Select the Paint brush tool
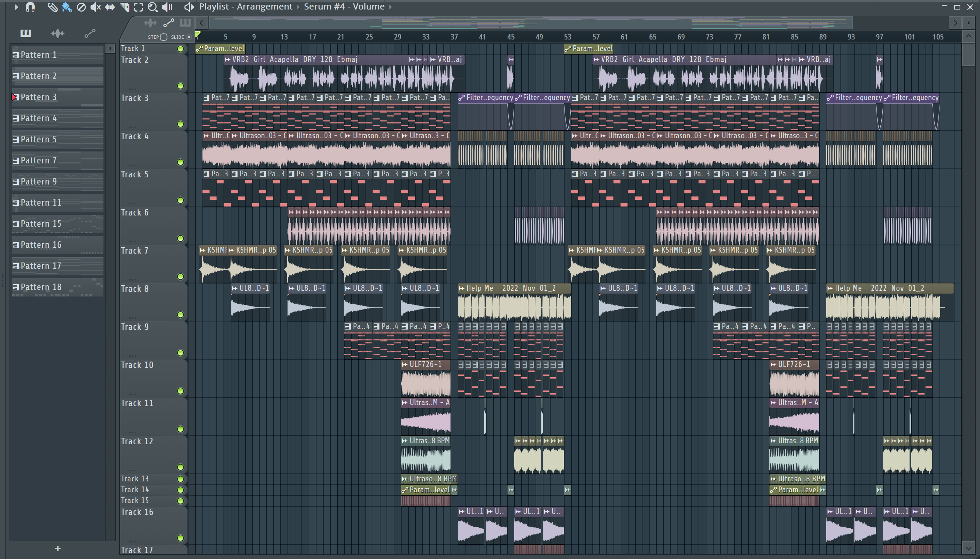This screenshot has height=559, width=980. pos(67,7)
